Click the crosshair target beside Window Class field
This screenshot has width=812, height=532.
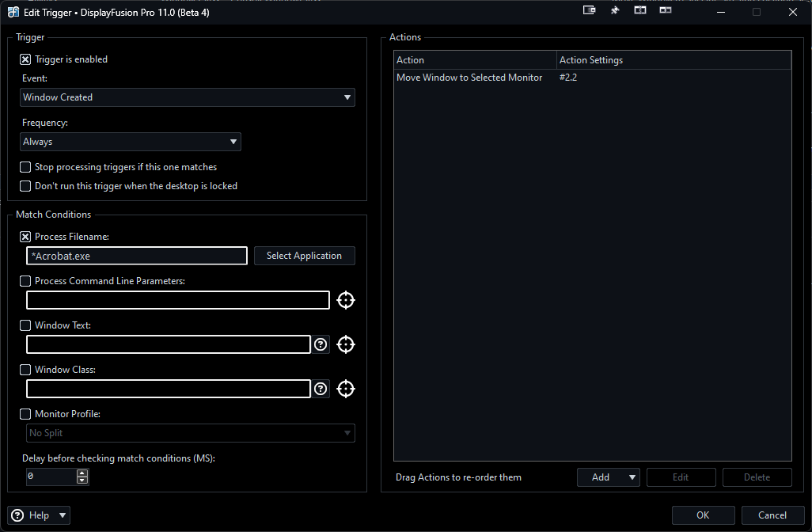(x=346, y=389)
